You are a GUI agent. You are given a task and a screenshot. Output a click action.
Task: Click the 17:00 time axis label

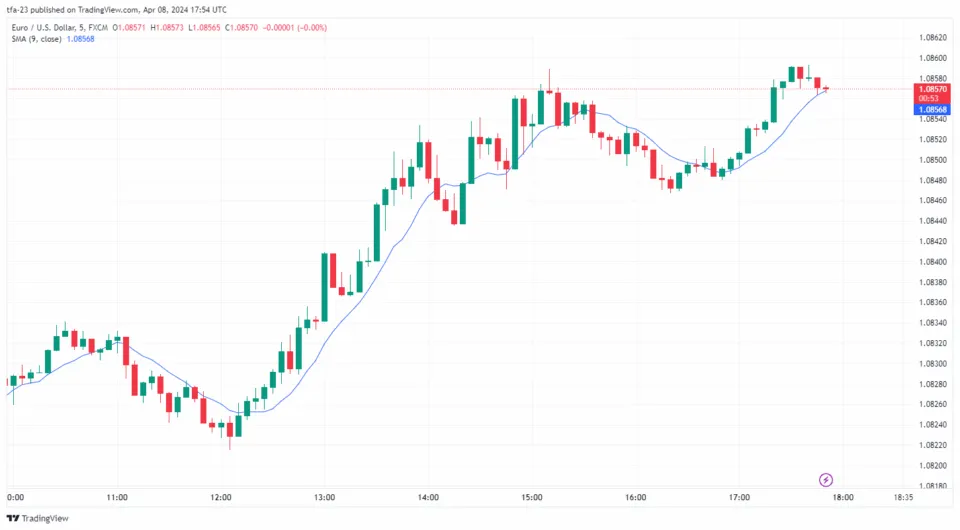click(x=739, y=497)
